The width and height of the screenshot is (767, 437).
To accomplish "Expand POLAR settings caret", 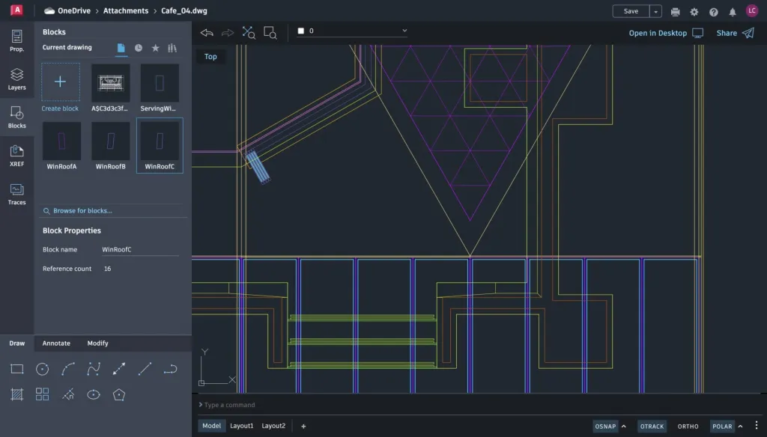I will click(741, 426).
